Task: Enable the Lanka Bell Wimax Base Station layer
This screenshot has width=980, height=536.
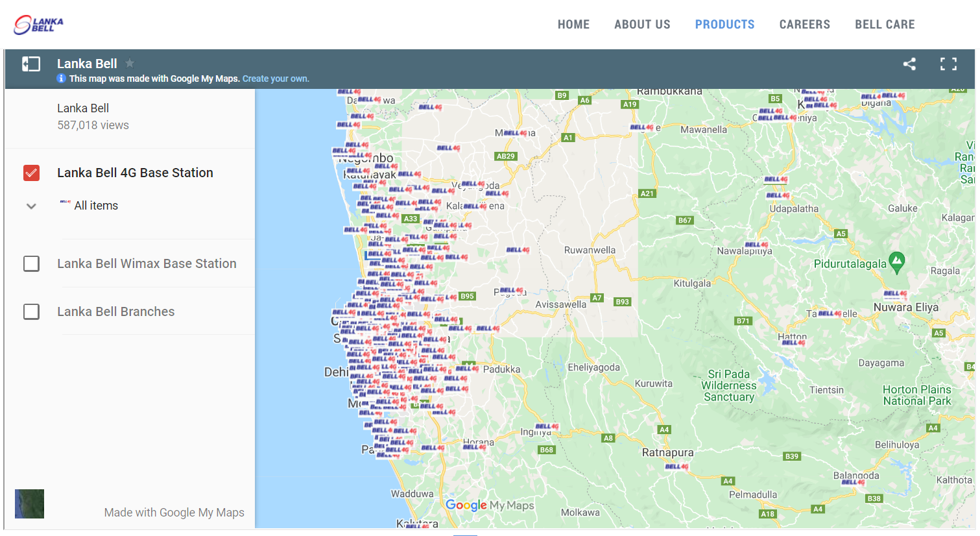Action: tap(31, 263)
